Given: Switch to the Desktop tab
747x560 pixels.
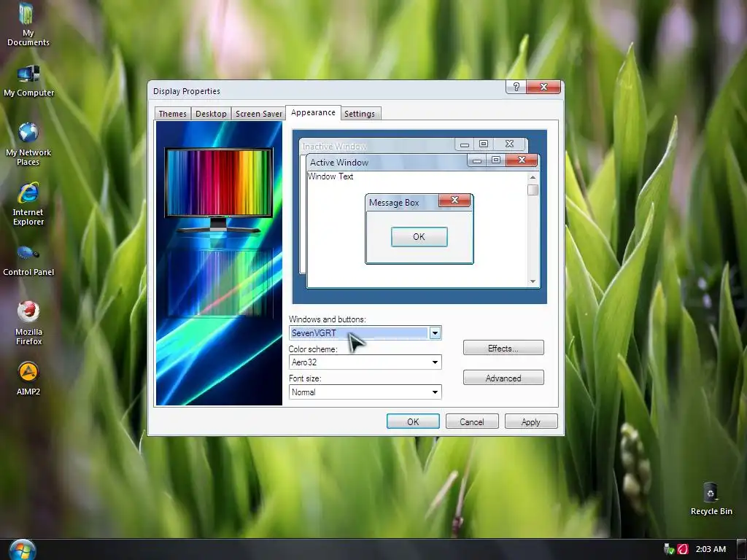Looking at the screenshot, I should [x=211, y=114].
